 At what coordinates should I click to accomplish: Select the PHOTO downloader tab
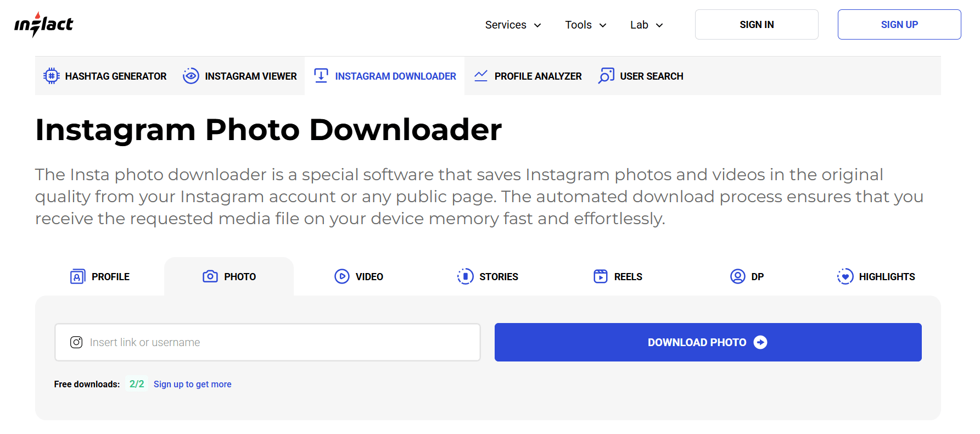tap(229, 276)
